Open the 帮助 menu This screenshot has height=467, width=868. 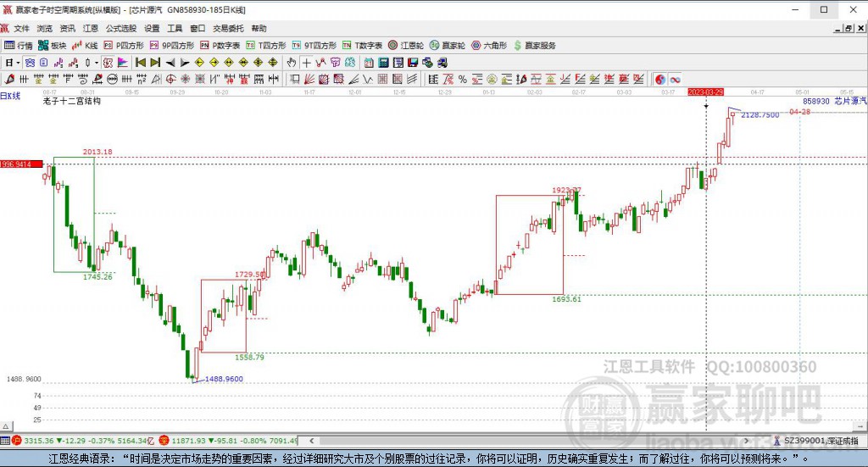point(259,28)
